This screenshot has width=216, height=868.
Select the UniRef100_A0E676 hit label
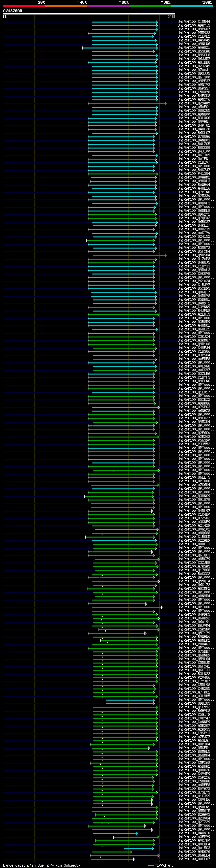pos(194,852)
